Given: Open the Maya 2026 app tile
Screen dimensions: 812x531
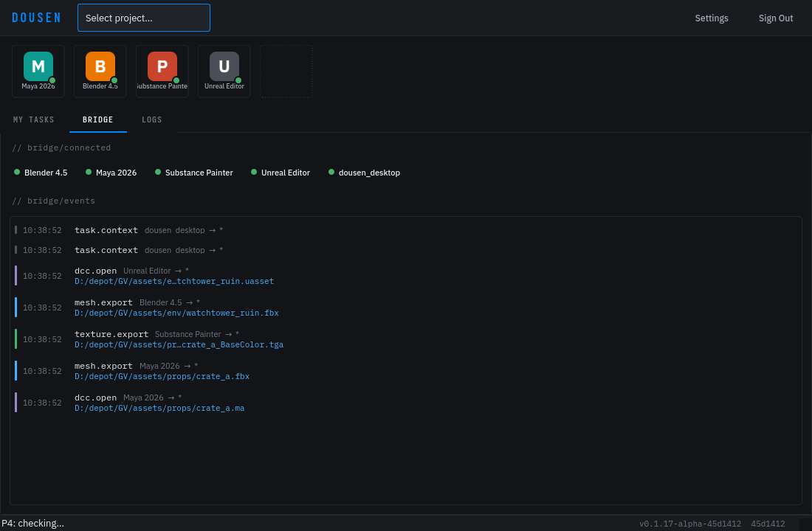Looking at the screenshot, I should coord(38,72).
